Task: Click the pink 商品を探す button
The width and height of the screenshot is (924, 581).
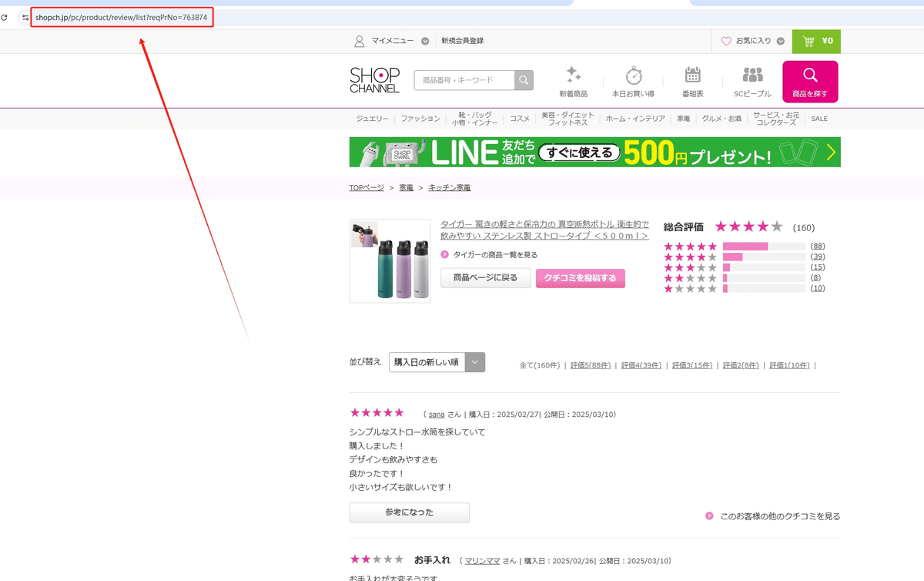Action: coord(810,82)
